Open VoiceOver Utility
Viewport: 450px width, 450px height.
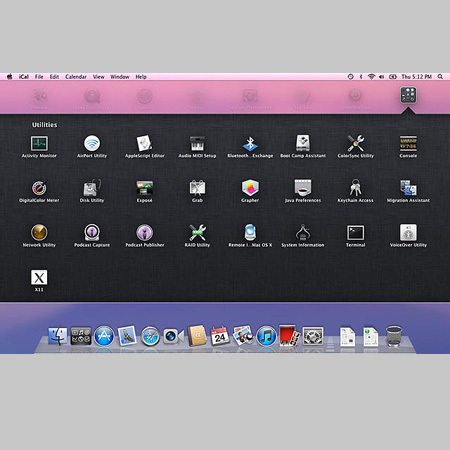[x=408, y=233]
